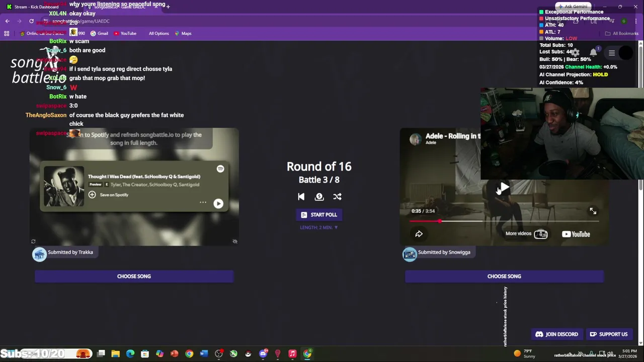Image resolution: width=644 pixels, height=362 pixels.
Task: Open Snowigga's submitter avatar
Action: tap(410, 254)
